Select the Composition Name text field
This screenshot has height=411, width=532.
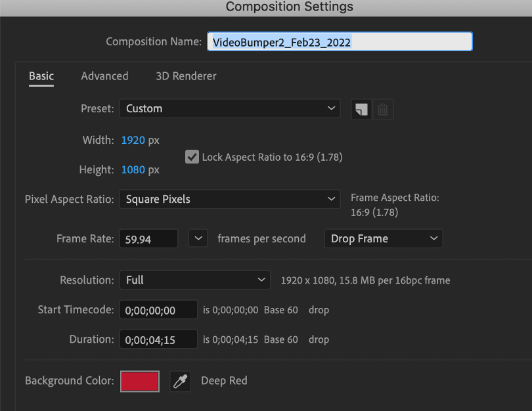coord(339,41)
